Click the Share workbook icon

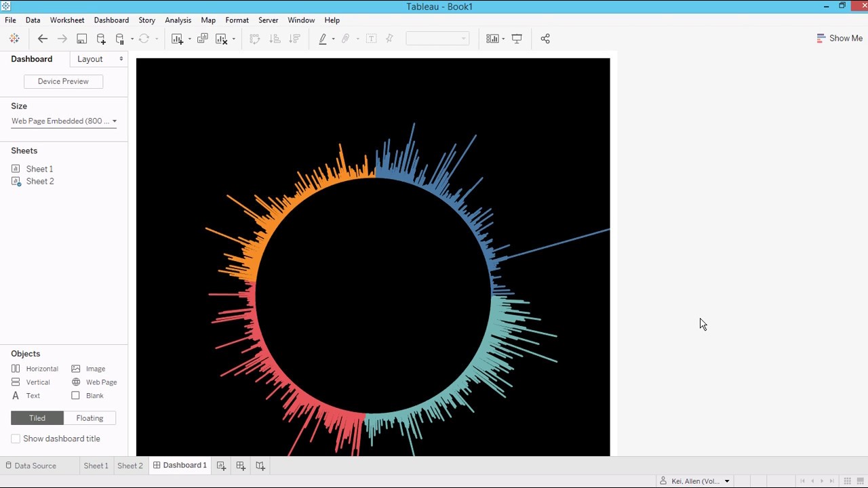[545, 39]
